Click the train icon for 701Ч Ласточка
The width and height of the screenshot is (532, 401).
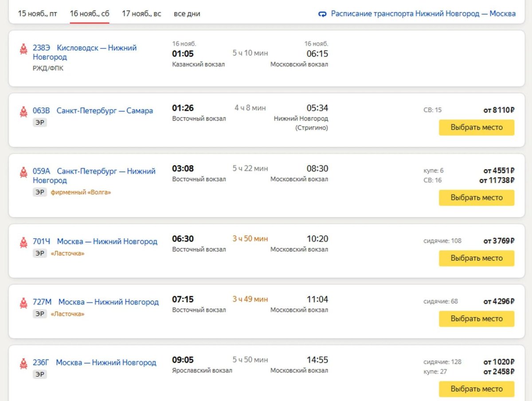(x=23, y=242)
